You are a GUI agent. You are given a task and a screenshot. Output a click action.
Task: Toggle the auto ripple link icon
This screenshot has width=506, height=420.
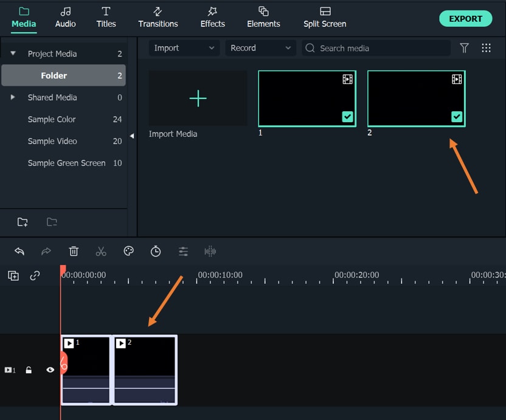click(x=35, y=275)
